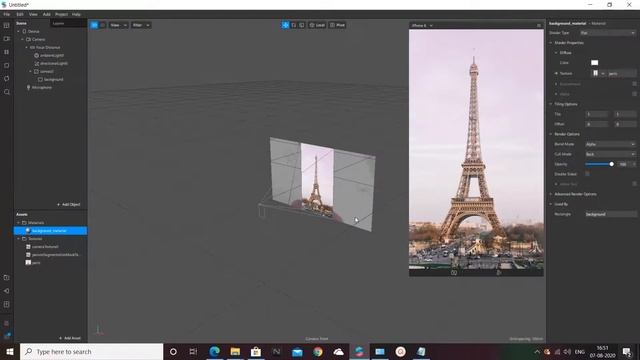Click the simulator touch icon at preview bottom
Viewport: 640px width, 360px height.
498,272
